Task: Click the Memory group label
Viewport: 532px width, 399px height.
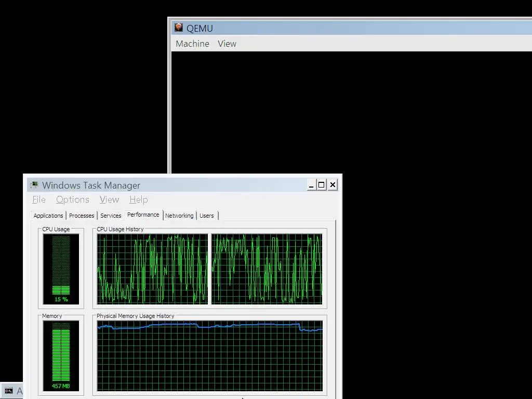Action: tap(52, 316)
